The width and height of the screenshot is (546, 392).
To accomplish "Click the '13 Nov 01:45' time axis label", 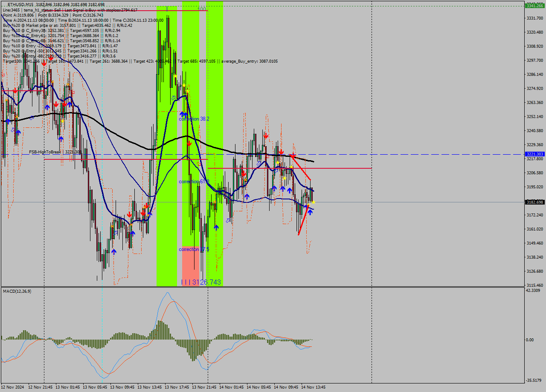I will click(68, 387).
